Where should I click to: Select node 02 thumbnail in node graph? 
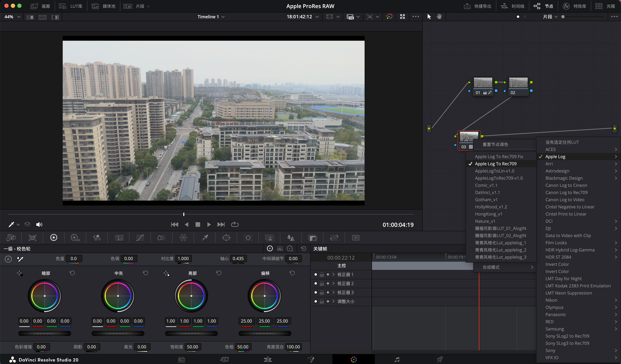[518, 83]
